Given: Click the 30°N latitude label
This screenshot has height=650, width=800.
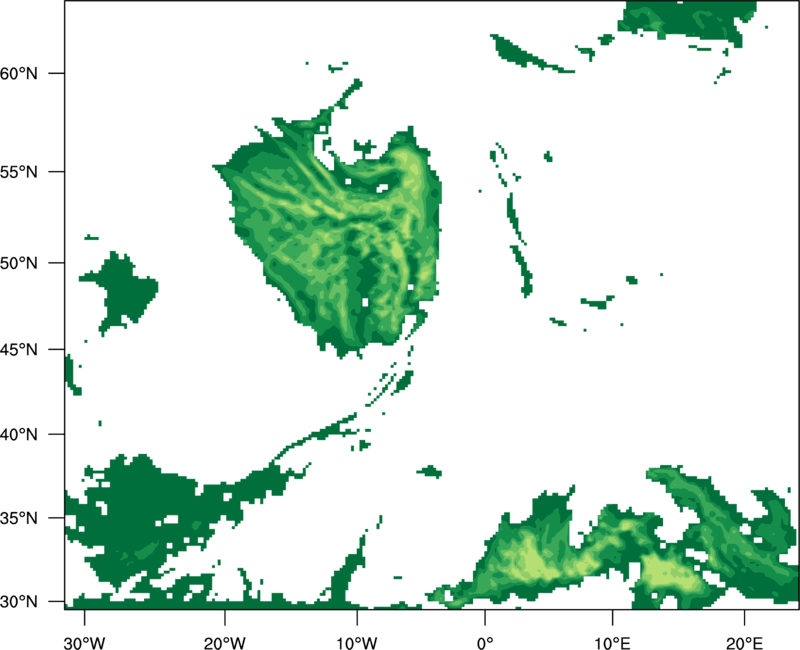Looking at the screenshot, I should pyautogui.click(x=19, y=602).
